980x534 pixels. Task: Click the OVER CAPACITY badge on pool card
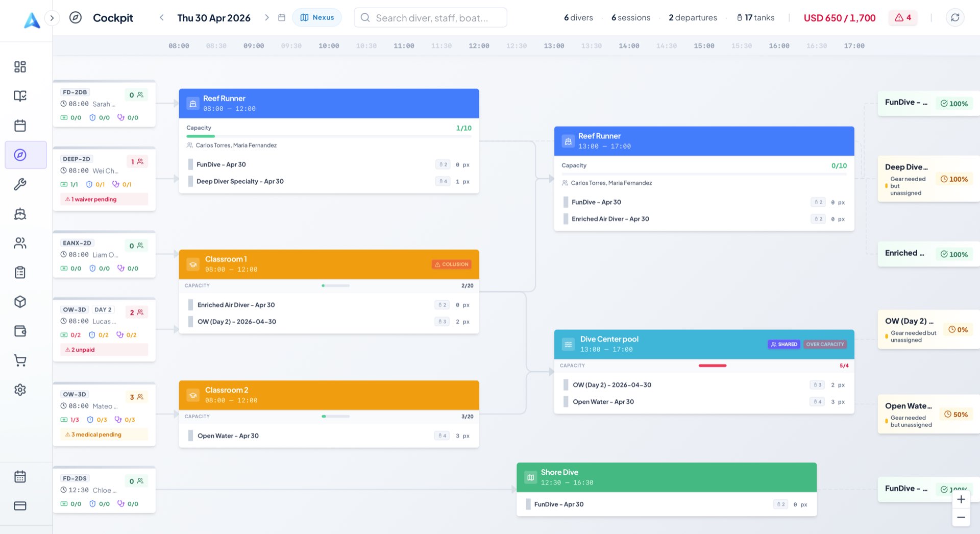[825, 344]
